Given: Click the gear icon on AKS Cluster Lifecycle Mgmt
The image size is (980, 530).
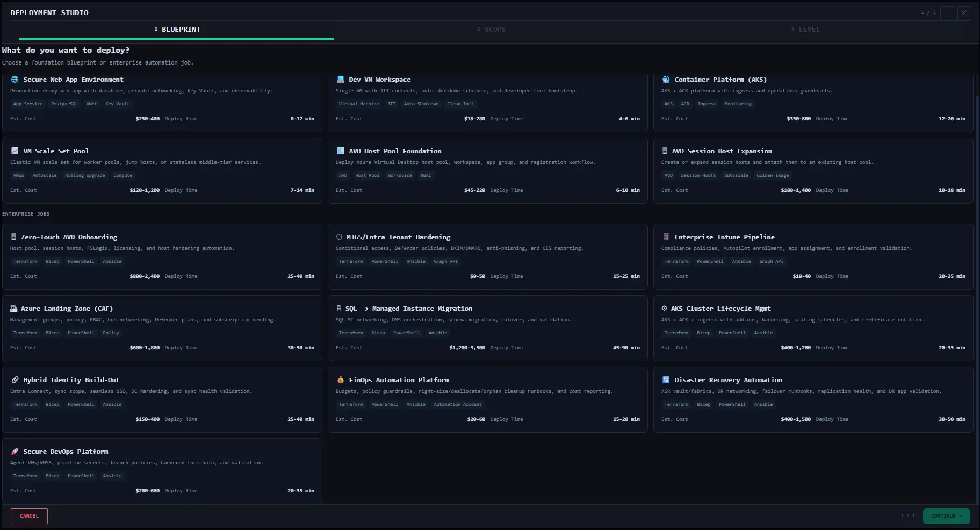Looking at the screenshot, I should (664, 309).
